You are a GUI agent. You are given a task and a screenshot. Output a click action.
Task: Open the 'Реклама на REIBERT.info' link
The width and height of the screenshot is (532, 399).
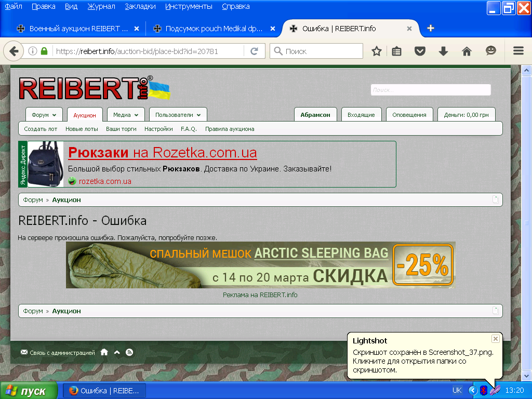click(x=260, y=295)
